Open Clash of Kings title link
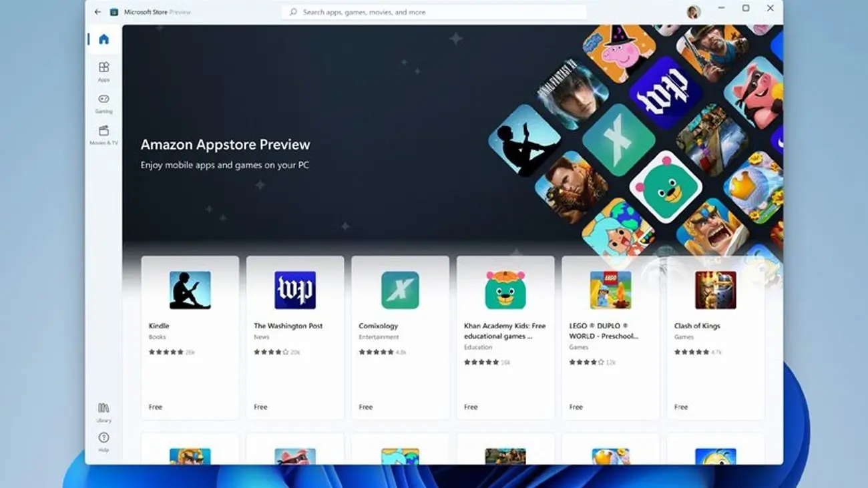 (x=697, y=326)
